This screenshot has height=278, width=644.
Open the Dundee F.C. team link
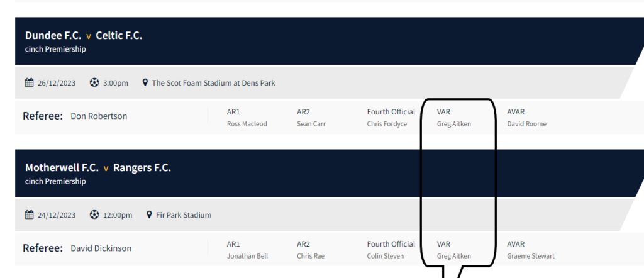coord(53,36)
